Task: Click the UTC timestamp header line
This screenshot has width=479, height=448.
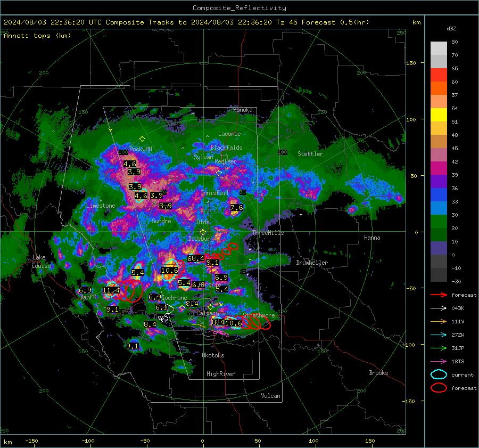Action: pos(186,22)
